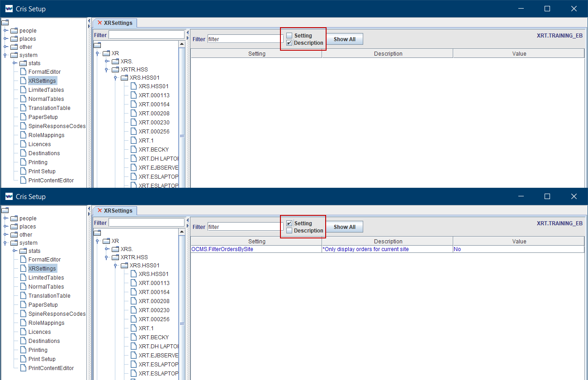Sort by Setting column header in lower window
The image size is (588, 380).
click(x=256, y=242)
